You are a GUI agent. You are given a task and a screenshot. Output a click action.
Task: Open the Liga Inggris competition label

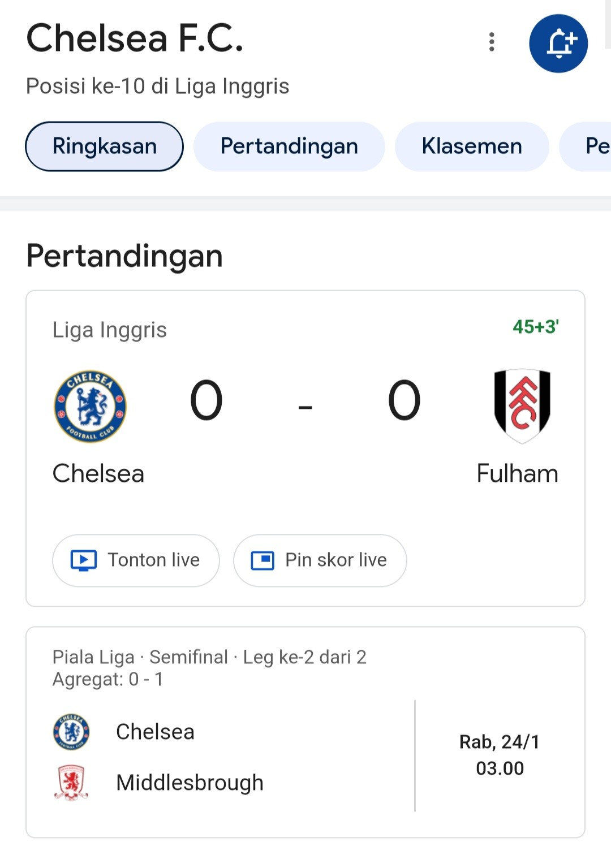[110, 330]
